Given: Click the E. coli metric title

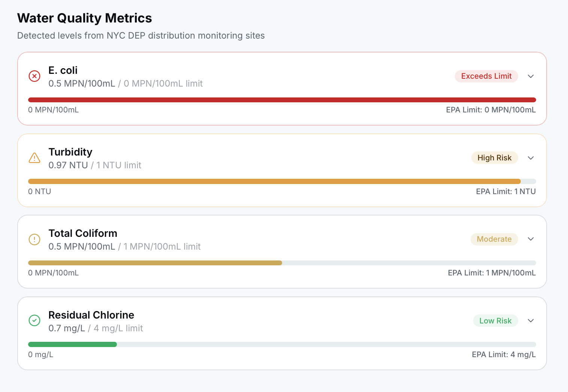Looking at the screenshot, I should click(63, 70).
